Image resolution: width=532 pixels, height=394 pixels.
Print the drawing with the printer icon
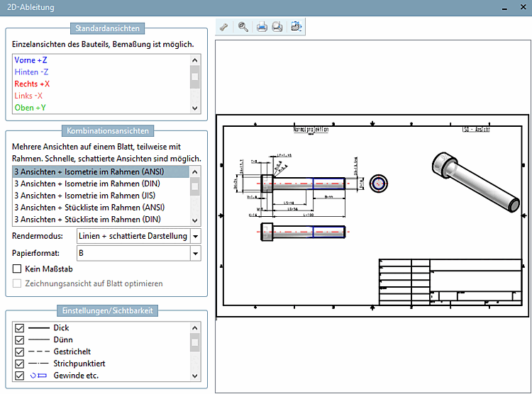coord(262,28)
